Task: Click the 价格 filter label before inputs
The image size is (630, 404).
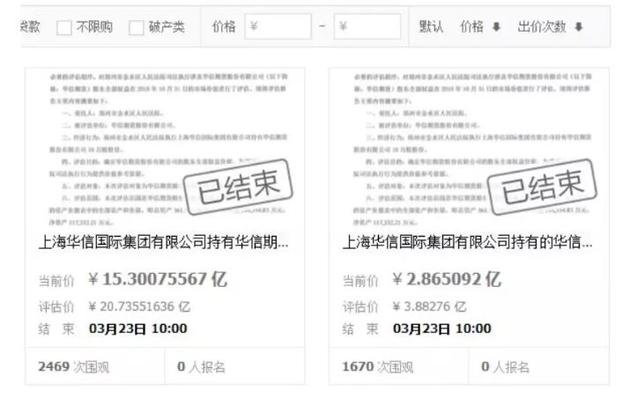Action: click(x=224, y=27)
